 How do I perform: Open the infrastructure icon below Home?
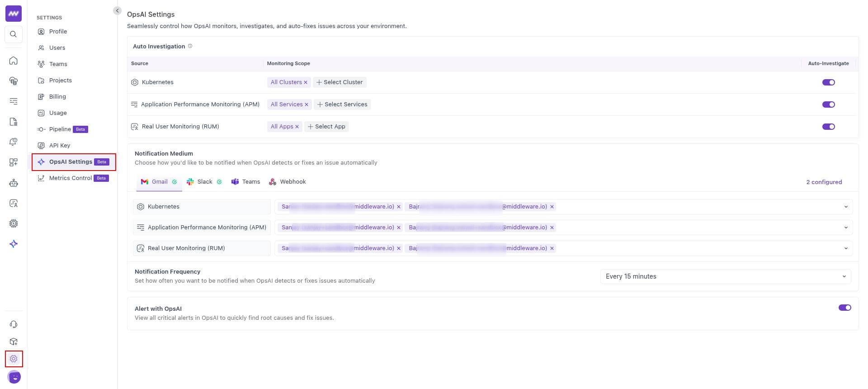click(14, 81)
